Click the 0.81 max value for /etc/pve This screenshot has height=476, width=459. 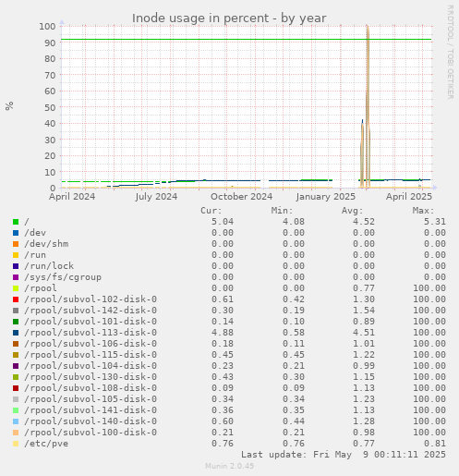[x=435, y=444]
